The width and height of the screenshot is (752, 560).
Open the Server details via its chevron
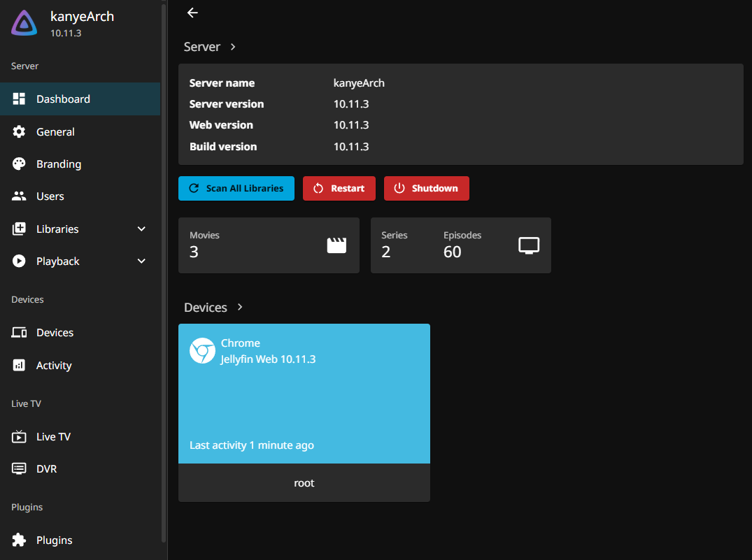(232, 47)
